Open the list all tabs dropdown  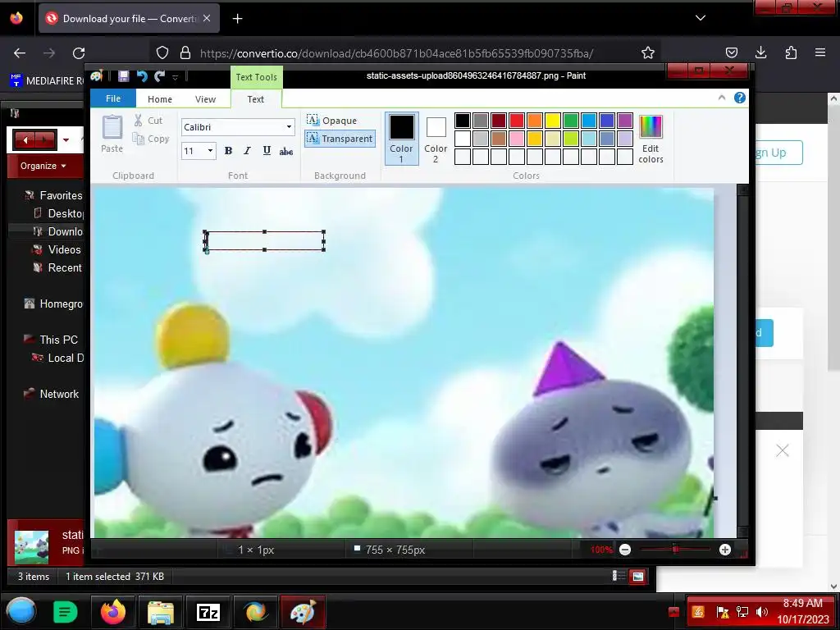click(701, 18)
